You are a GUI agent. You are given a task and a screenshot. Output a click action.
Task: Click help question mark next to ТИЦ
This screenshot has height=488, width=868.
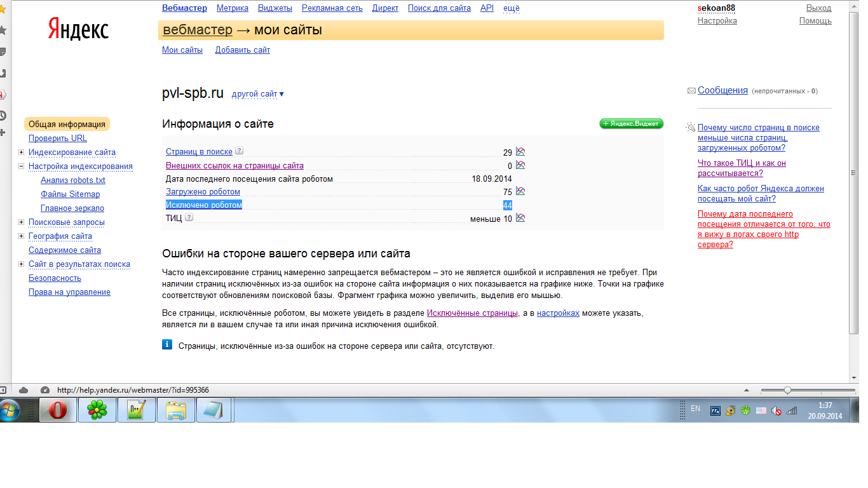coord(189,217)
